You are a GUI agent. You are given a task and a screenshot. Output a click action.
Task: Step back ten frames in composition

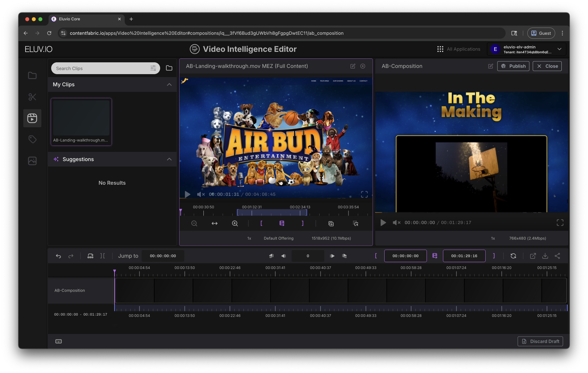(271, 256)
